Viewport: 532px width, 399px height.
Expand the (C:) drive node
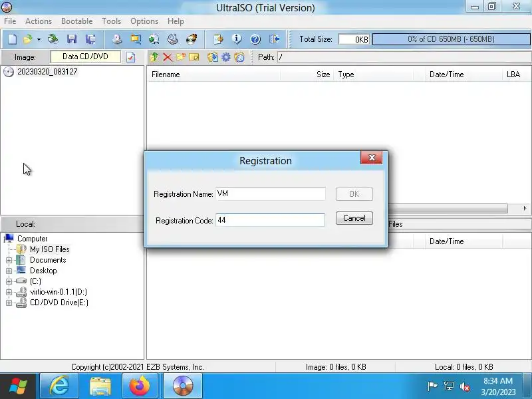point(9,281)
